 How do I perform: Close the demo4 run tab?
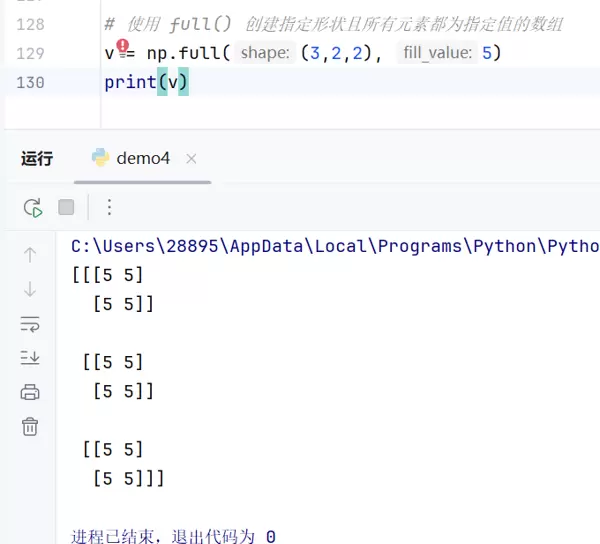point(192,159)
